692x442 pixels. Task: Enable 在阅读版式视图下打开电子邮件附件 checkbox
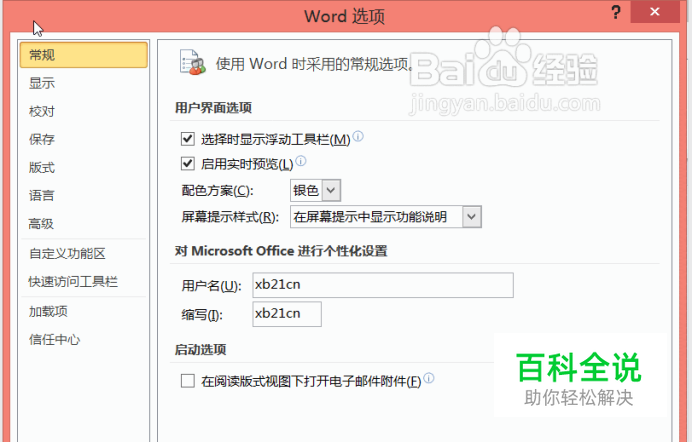(x=188, y=381)
